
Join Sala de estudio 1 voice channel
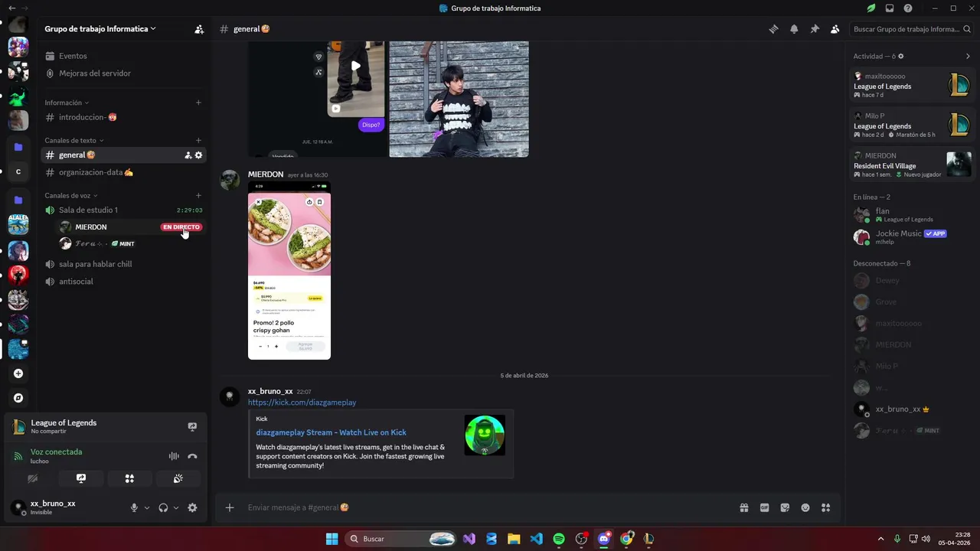pyautogui.click(x=123, y=210)
